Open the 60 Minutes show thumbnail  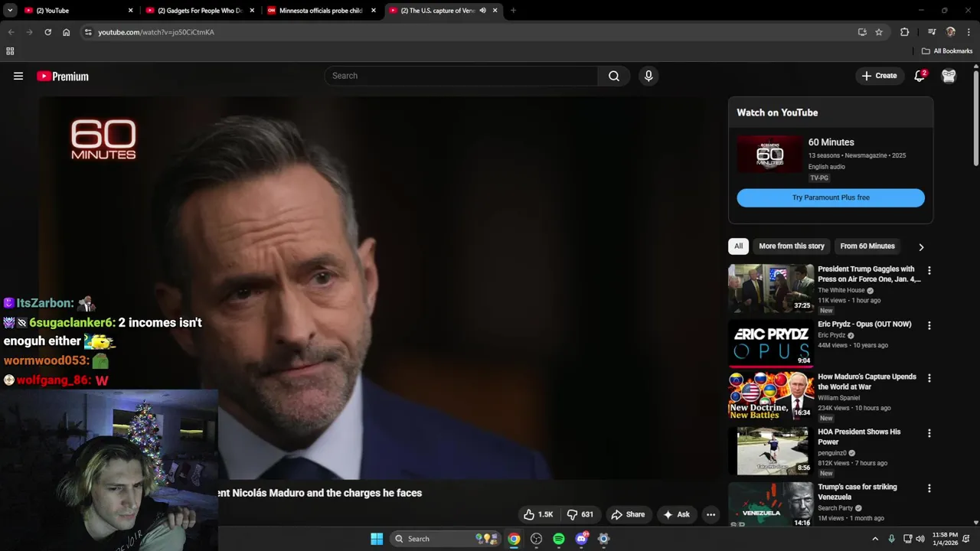769,155
